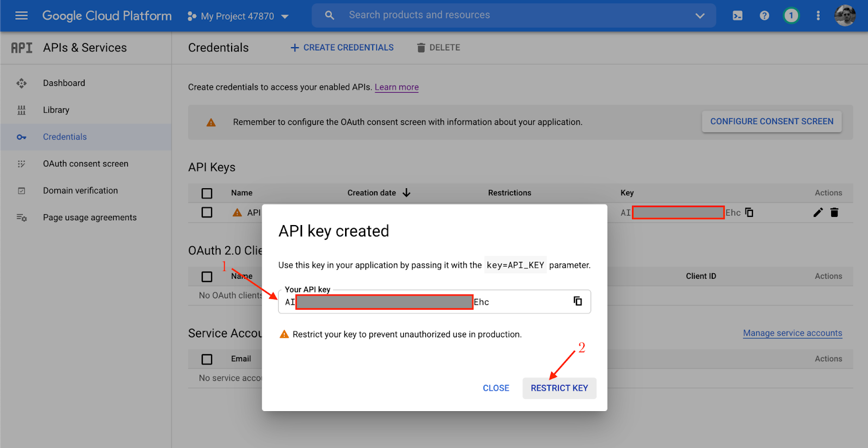
Task: Open the notifications badge showing 1
Action: coord(791,16)
